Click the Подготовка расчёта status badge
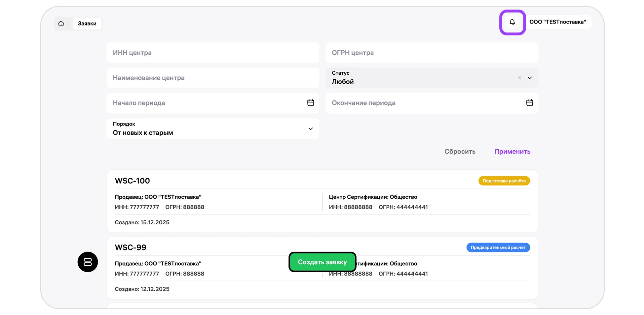The image size is (644, 315). [504, 181]
